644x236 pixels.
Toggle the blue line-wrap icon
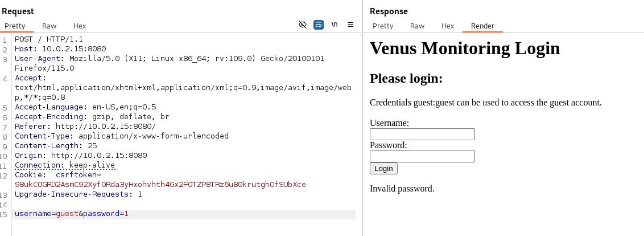(319, 25)
